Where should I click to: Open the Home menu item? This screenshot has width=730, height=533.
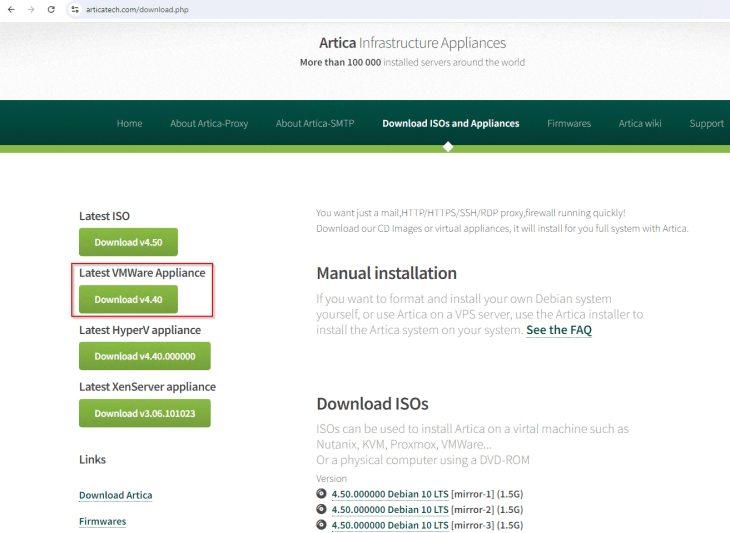coord(129,124)
